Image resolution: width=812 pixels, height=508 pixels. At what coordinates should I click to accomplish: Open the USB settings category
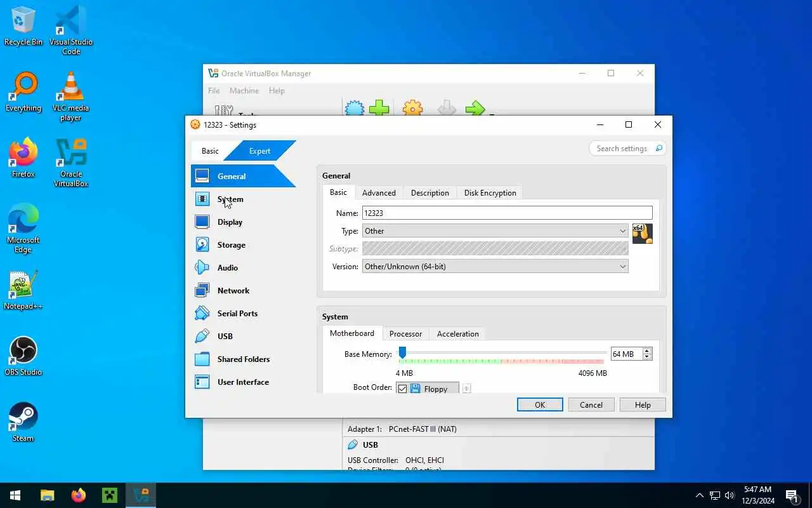click(243, 336)
